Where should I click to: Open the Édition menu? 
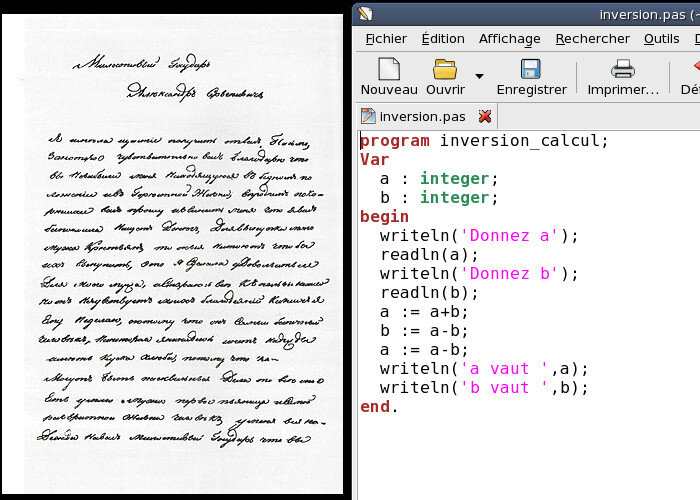click(x=443, y=39)
